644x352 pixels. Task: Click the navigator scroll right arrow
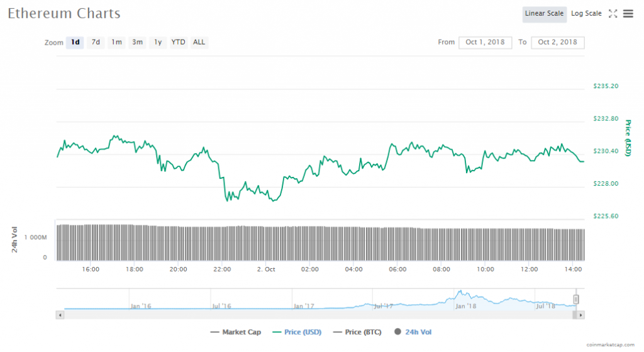(x=580, y=314)
